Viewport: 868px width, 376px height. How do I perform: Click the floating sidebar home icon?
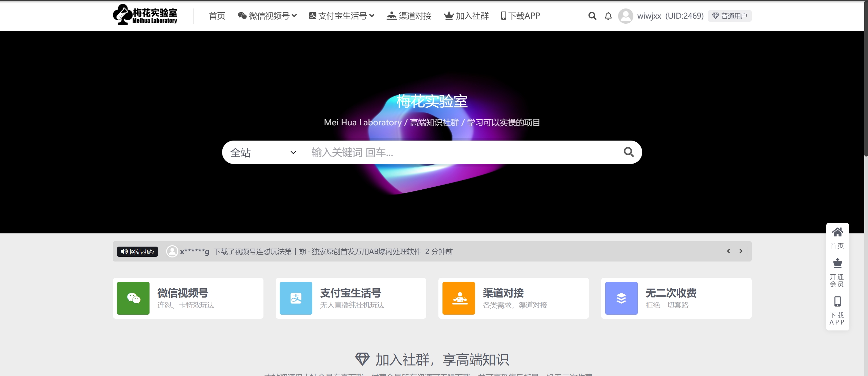tap(837, 233)
